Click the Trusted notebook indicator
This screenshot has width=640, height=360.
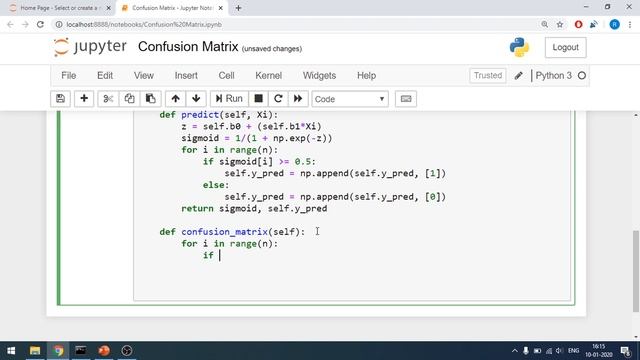click(x=488, y=76)
